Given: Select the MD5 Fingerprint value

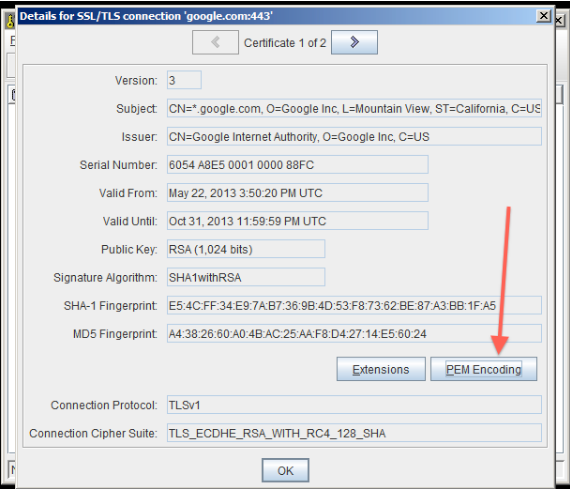Looking at the screenshot, I should (x=354, y=333).
